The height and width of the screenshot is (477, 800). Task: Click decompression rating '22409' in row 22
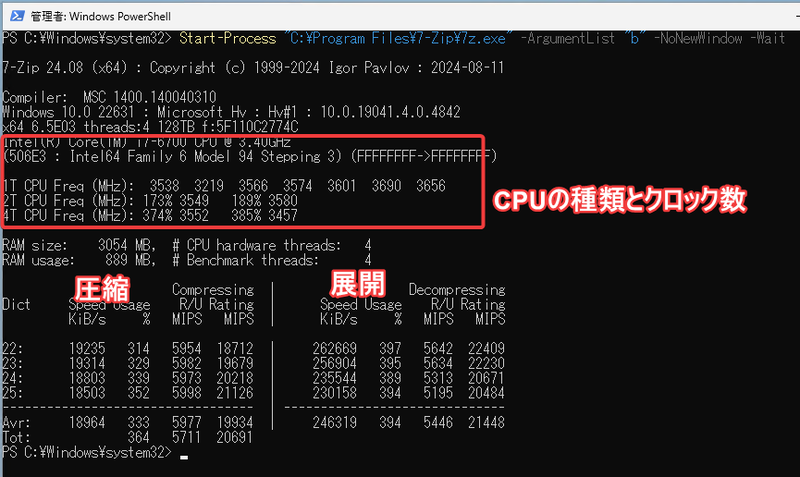tap(486, 349)
